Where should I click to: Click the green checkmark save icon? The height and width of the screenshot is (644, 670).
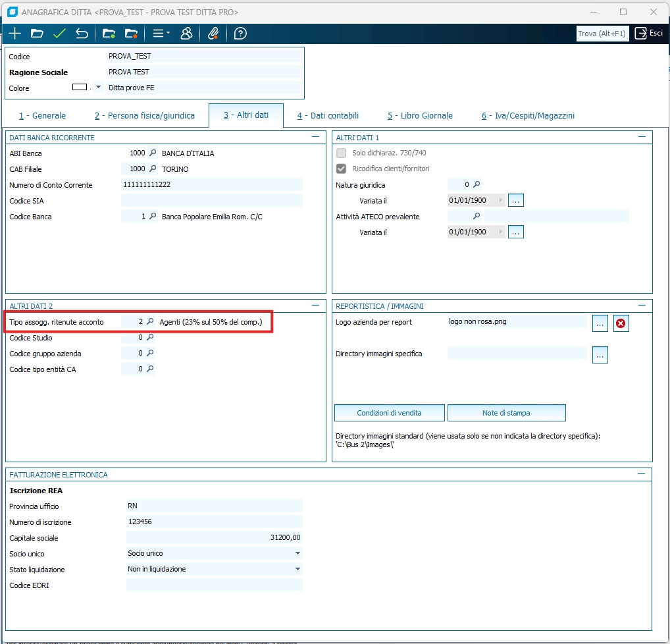point(59,34)
